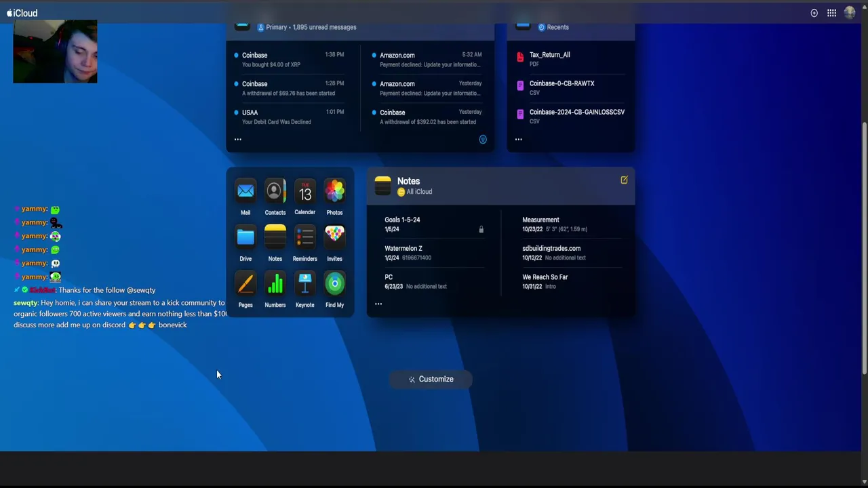Open Amazon.com Payment declined email from Yesterday
Image resolution: width=868 pixels, height=488 pixels.
click(x=428, y=88)
